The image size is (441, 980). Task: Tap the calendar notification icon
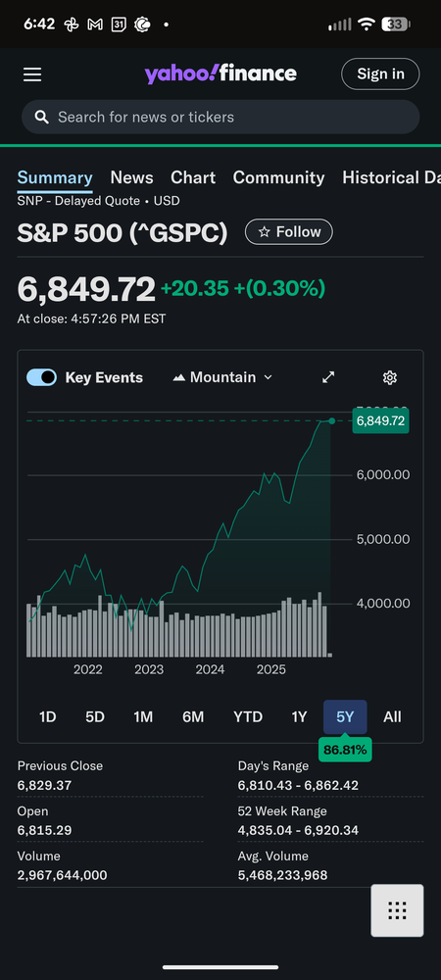coord(119,24)
